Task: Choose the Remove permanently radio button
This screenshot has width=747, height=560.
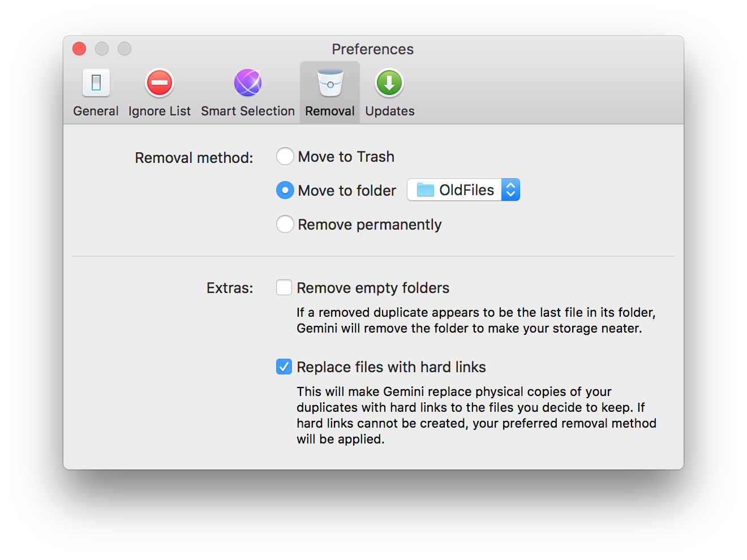Action: coord(285,225)
